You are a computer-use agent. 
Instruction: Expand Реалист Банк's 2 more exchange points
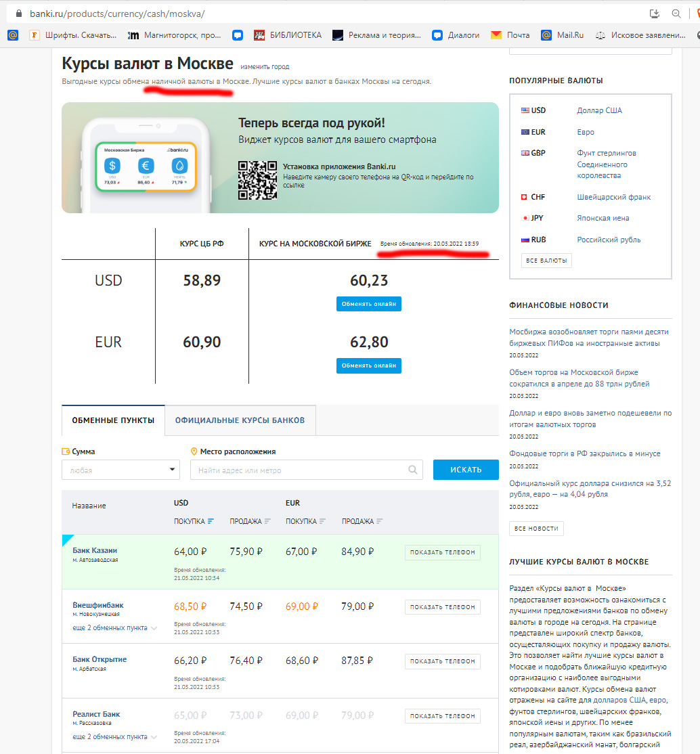tap(114, 736)
